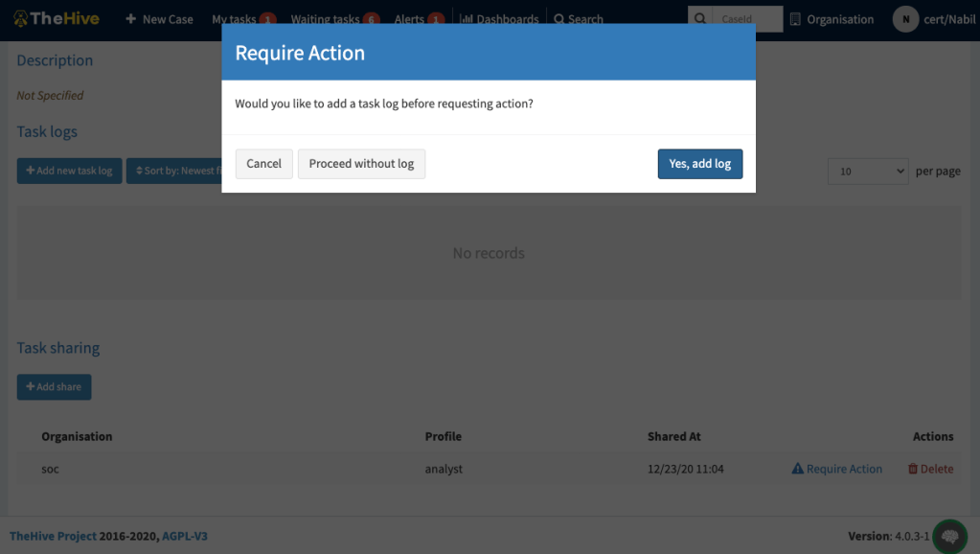Go to My tasks in navbar
The image size is (980, 554).
(x=235, y=19)
